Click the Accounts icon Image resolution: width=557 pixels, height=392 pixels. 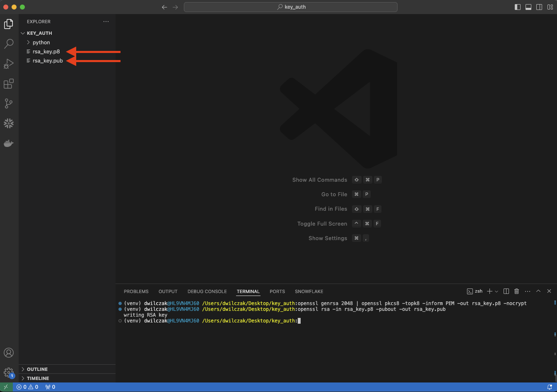click(9, 353)
